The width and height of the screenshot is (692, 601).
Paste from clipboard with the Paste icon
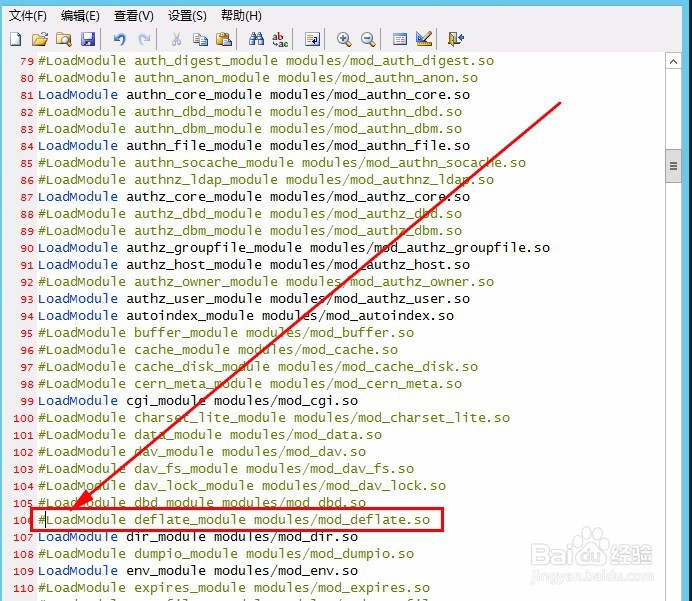point(224,39)
